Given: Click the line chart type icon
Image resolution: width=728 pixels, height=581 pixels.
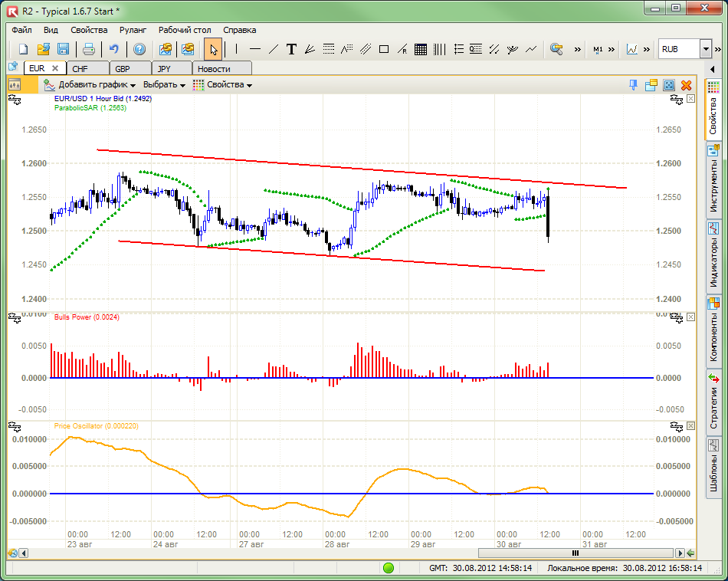Looking at the screenshot, I should point(632,49).
